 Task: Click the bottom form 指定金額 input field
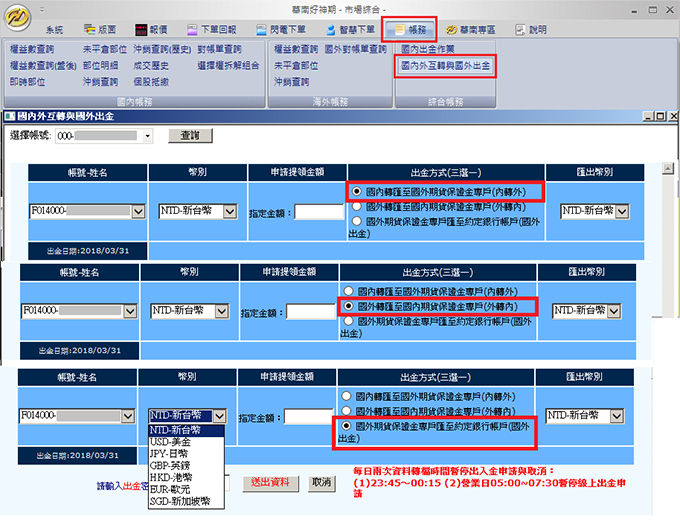pos(309,417)
